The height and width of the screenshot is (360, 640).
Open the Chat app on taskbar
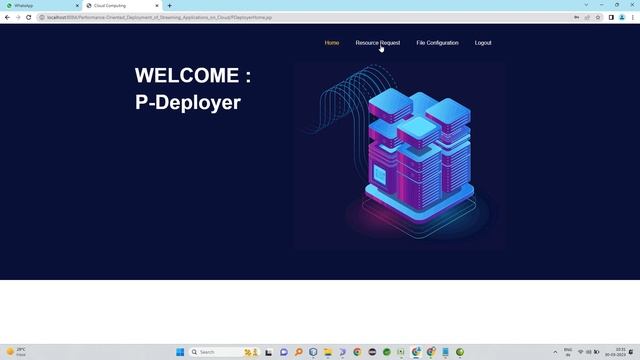284,352
